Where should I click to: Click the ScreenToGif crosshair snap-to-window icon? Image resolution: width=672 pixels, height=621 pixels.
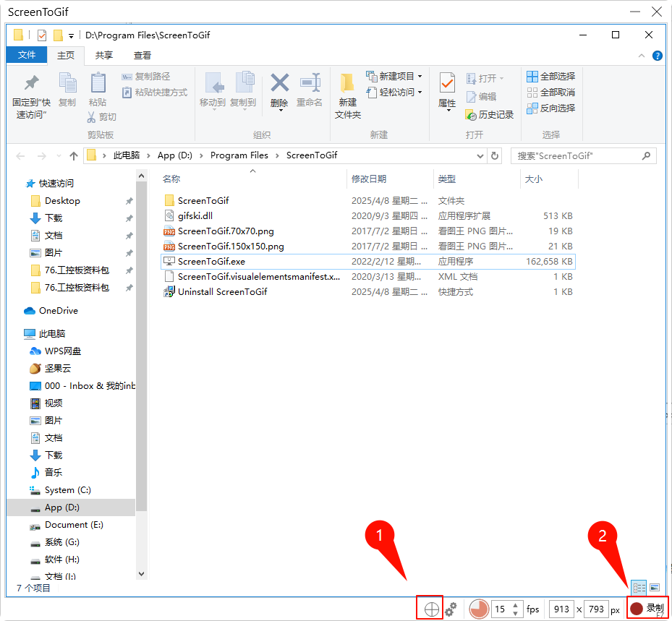pyautogui.click(x=431, y=609)
